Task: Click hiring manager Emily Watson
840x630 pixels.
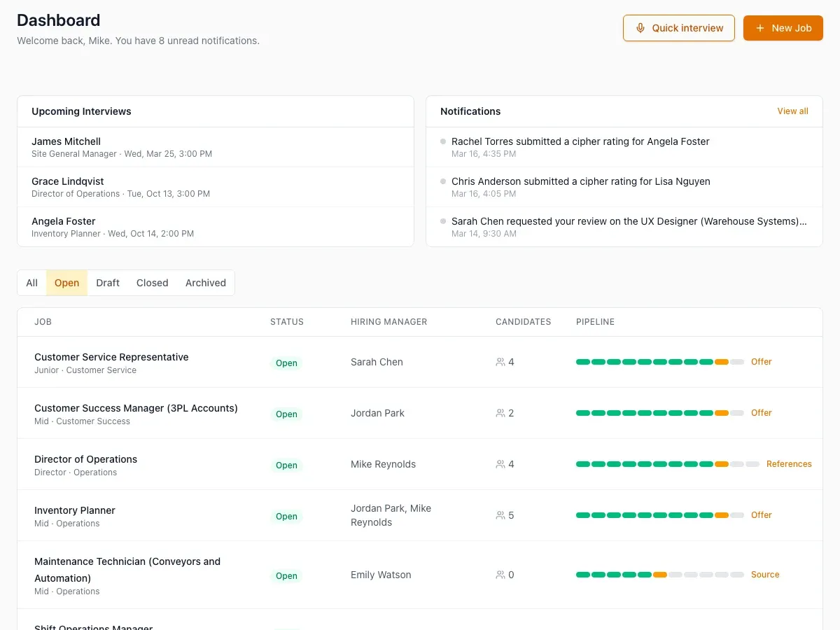Action: coord(381,575)
